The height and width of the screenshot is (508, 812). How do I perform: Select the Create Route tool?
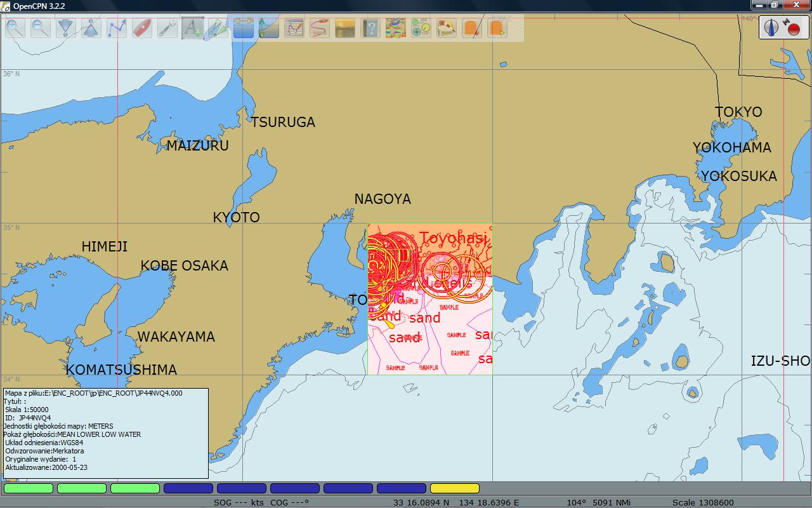(117, 28)
